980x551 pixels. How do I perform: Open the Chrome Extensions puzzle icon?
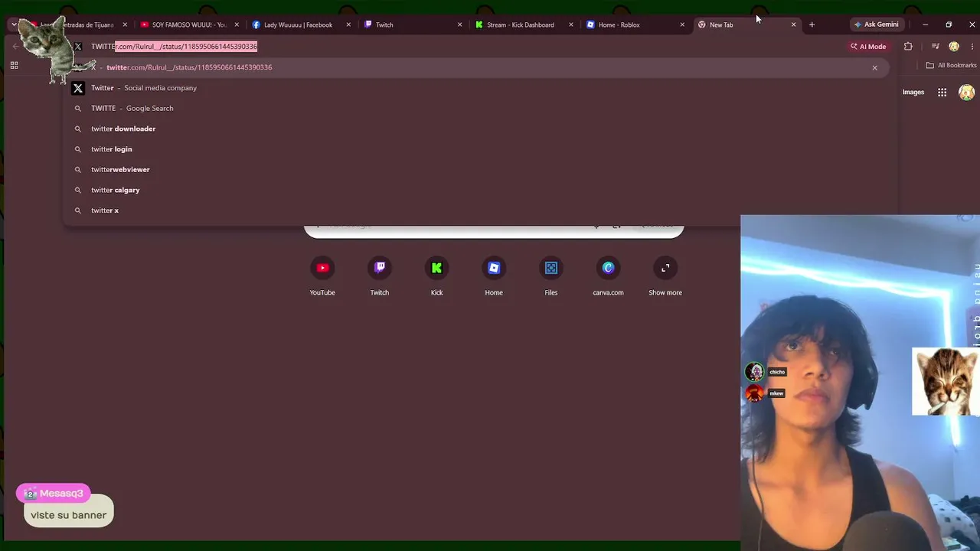click(908, 46)
